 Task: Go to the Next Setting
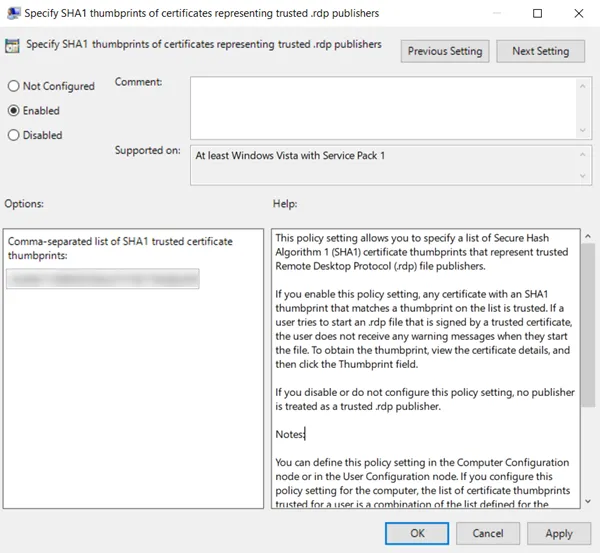pos(540,51)
